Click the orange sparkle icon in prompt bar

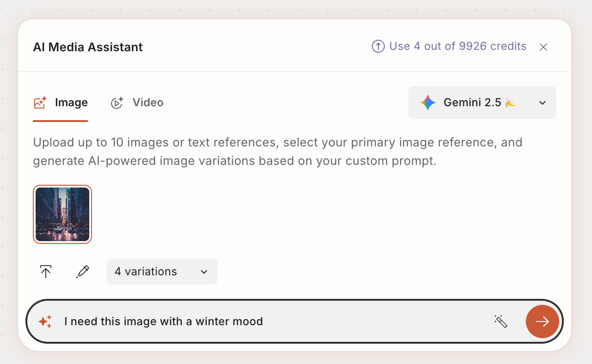coord(45,322)
